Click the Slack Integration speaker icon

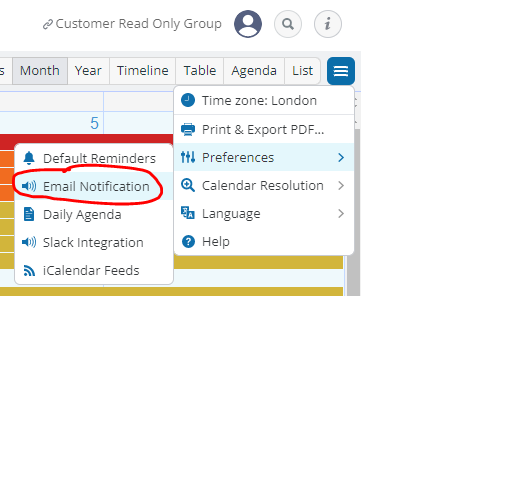coord(29,242)
